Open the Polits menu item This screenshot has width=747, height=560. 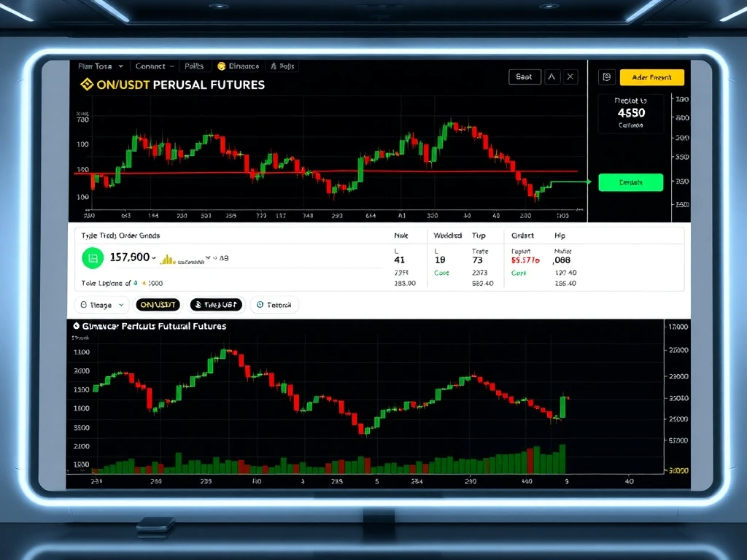(194, 66)
